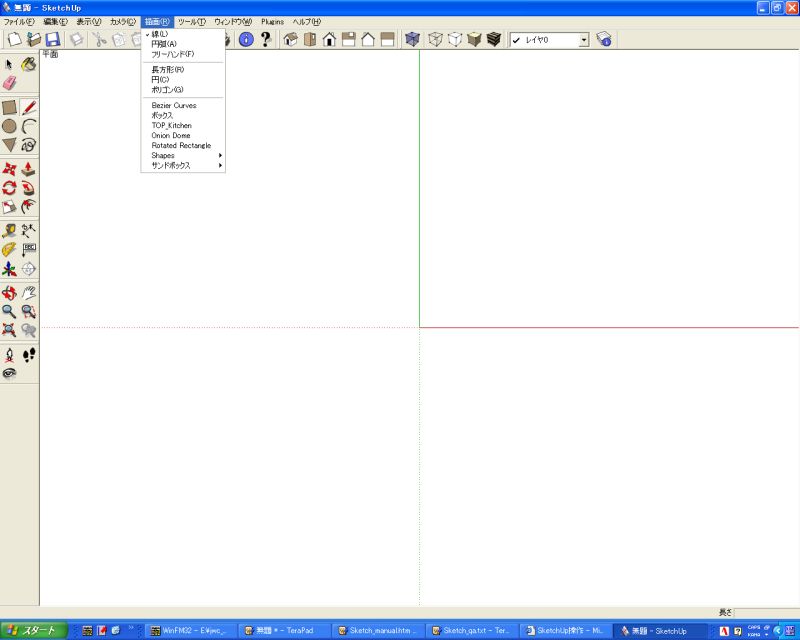This screenshot has width=800, height=640.
Task: Open the Windows スタート button
Action: pos(34,631)
